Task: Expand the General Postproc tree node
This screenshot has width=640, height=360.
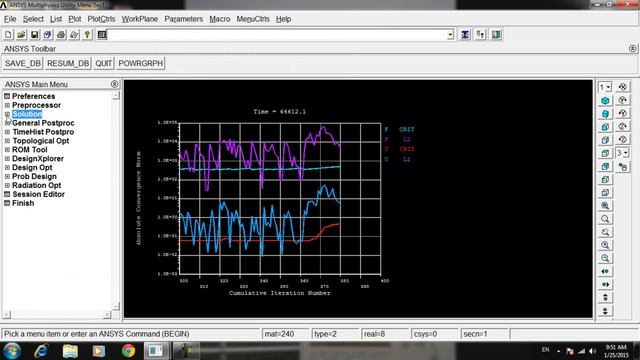Action: 7,123
